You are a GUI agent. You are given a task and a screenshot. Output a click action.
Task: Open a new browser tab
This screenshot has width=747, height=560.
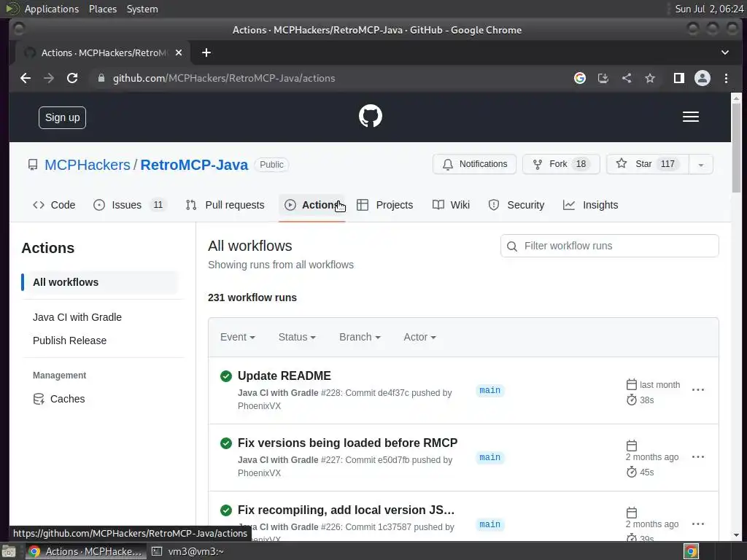[206, 52]
